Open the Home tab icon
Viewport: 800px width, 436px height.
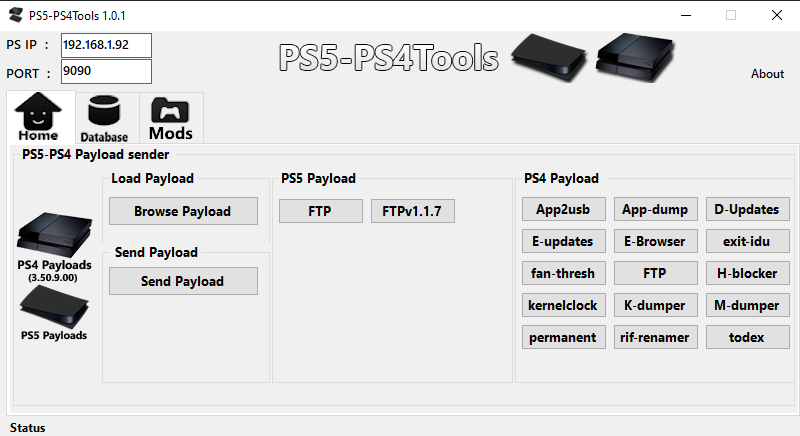click(38, 118)
